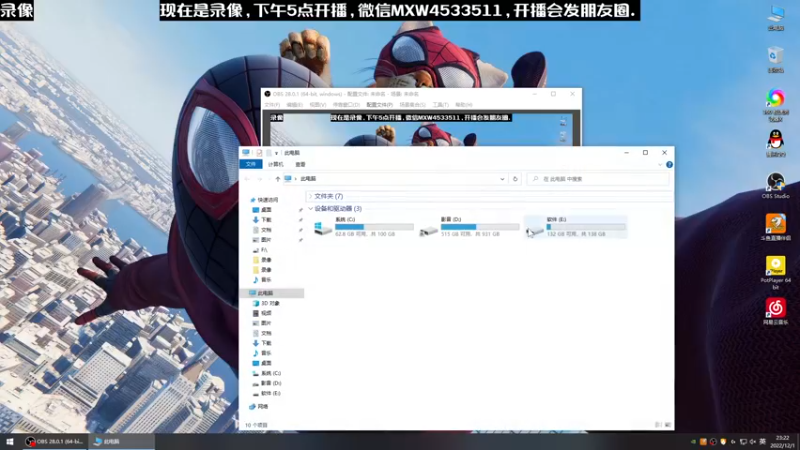
Task: Click the forward navigation arrow in Explorer
Action: click(259, 179)
